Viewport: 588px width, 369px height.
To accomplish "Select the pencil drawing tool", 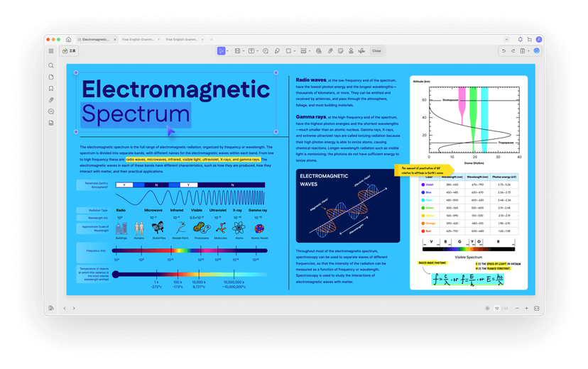I will [x=277, y=51].
